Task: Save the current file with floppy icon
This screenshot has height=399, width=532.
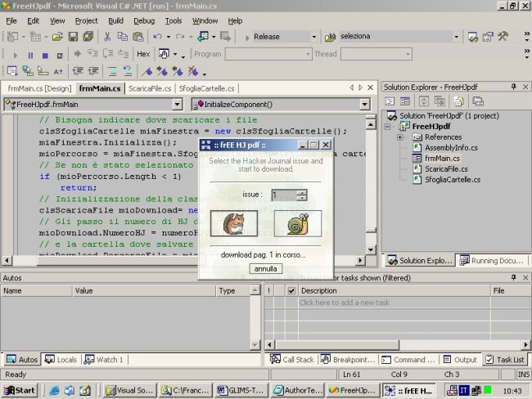Action: (x=73, y=37)
